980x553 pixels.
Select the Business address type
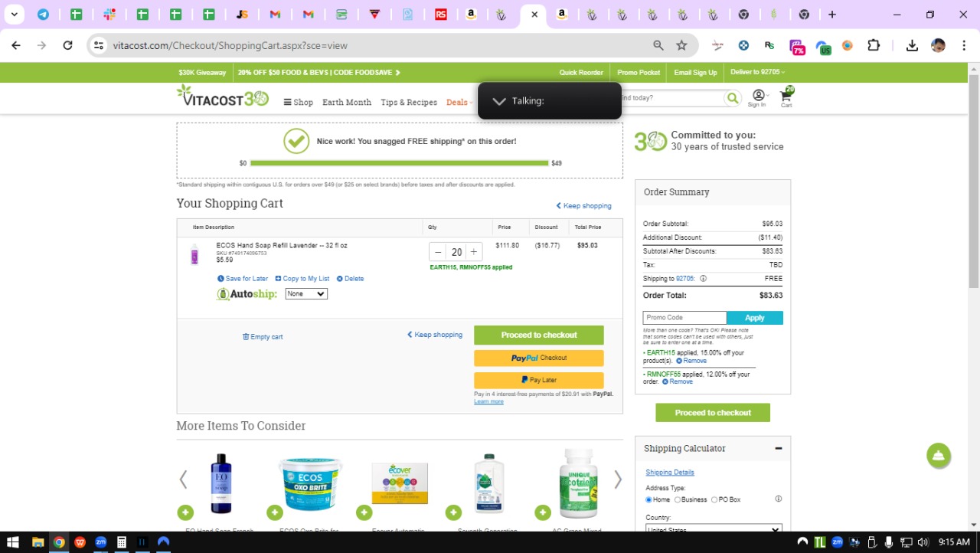click(x=678, y=500)
